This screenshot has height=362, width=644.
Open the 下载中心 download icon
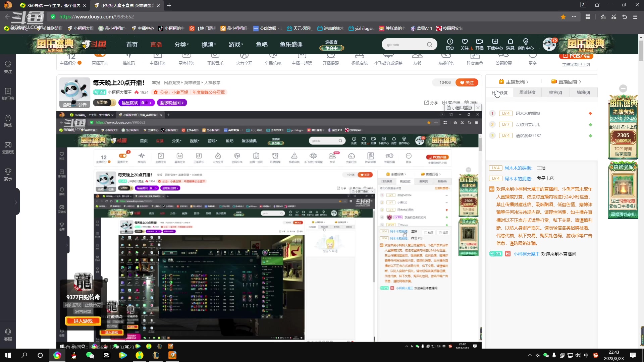pos(495,44)
